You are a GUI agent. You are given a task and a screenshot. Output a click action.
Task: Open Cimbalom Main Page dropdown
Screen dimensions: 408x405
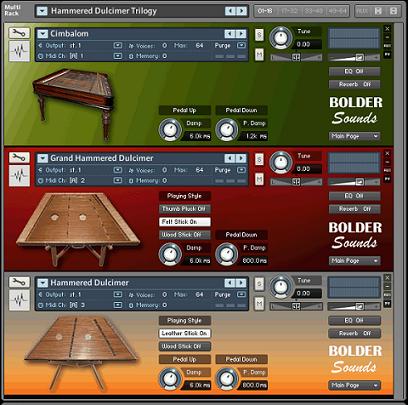[x=354, y=136]
